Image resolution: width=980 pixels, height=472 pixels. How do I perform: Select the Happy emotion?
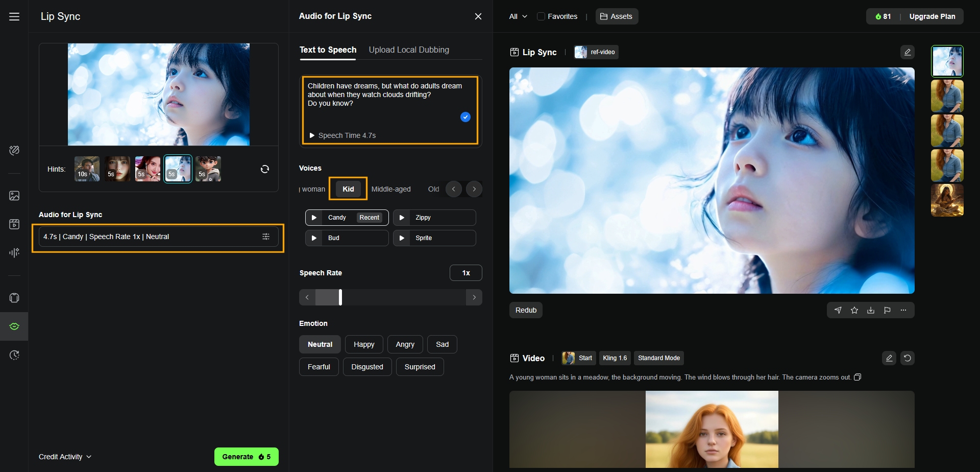click(x=364, y=344)
